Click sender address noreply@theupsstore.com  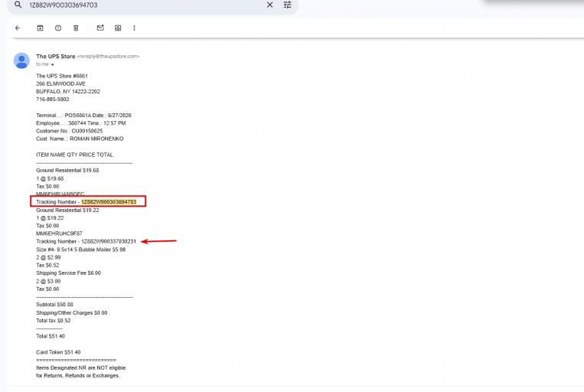coord(108,56)
